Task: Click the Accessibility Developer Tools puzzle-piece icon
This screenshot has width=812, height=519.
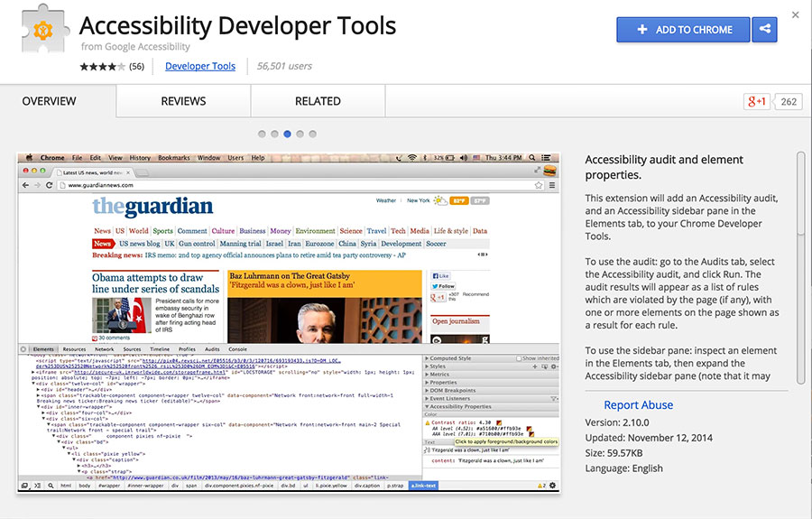Action: (x=45, y=30)
